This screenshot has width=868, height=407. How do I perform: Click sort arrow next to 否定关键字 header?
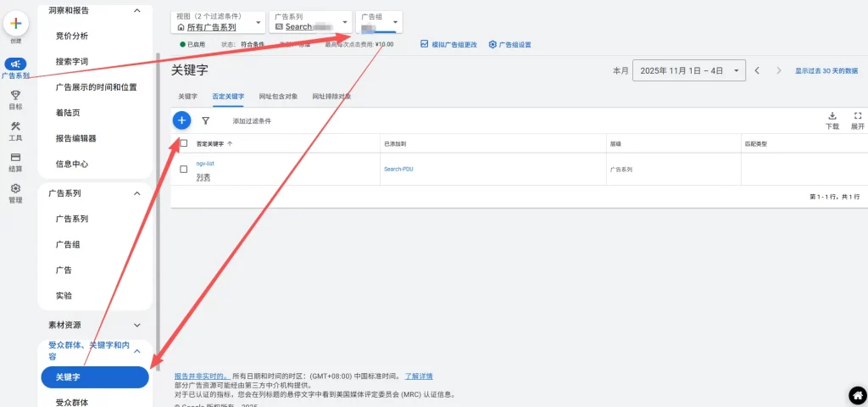pyautogui.click(x=230, y=143)
